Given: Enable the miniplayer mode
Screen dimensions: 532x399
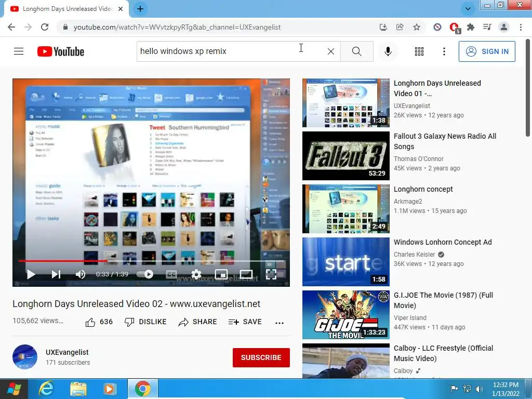Looking at the screenshot, I should pos(221,274).
